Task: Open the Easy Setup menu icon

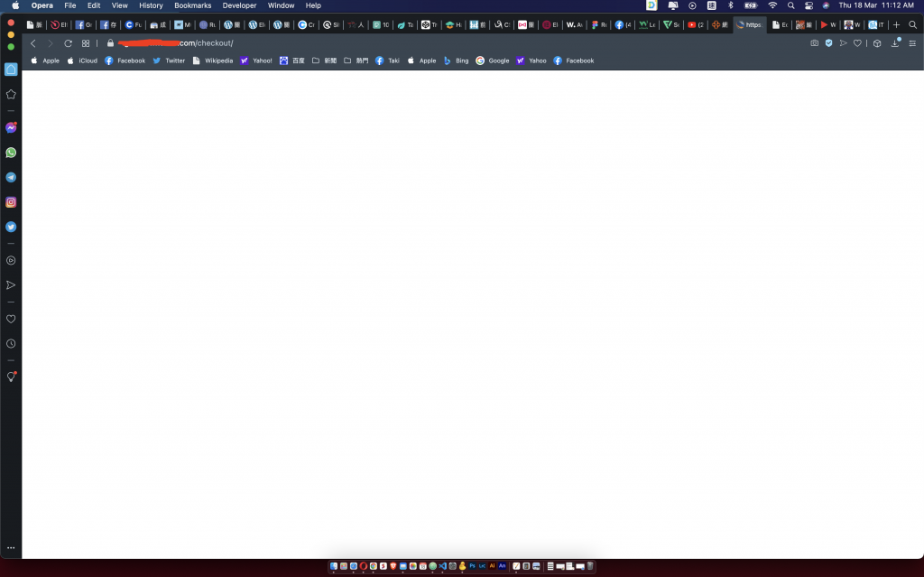Action: point(912,43)
